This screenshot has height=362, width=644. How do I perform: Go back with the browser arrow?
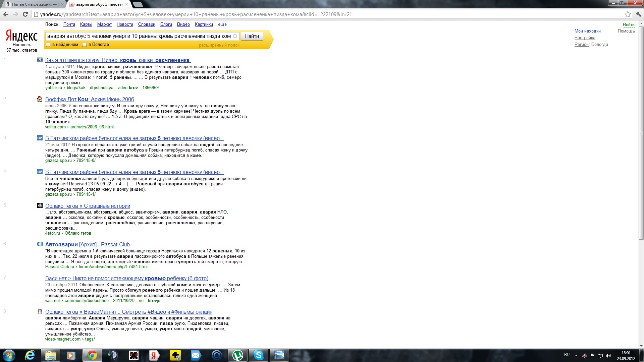(6, 14)
